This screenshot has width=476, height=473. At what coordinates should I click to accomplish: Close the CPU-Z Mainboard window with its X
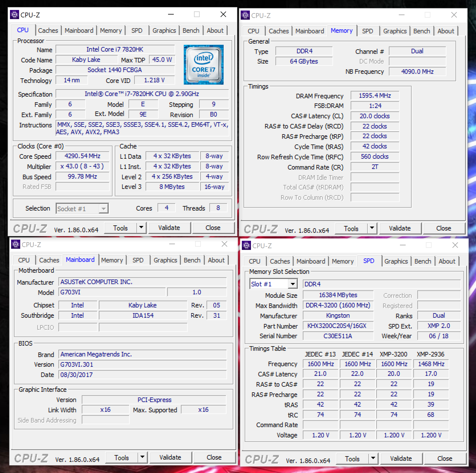(224, 244)
